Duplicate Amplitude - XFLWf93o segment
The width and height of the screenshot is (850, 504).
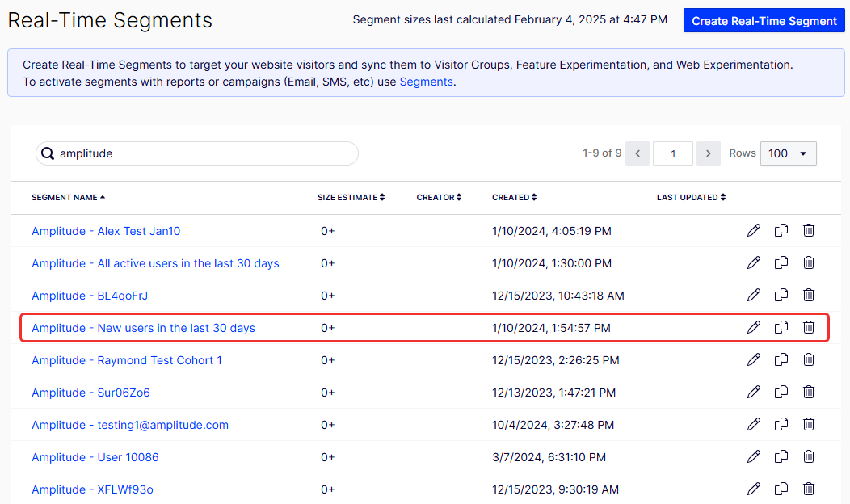[781, 489]
